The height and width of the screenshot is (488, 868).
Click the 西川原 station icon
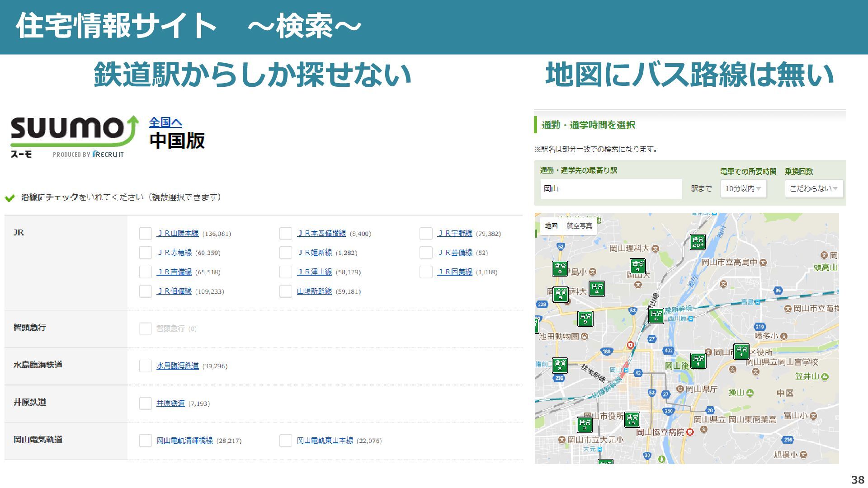pos(691,319)
